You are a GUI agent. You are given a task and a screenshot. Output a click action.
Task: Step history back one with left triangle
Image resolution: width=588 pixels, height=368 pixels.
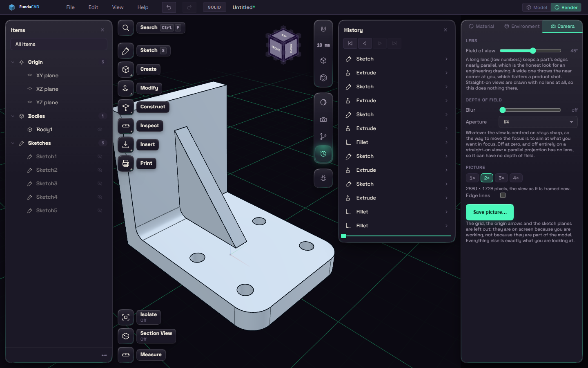coord(365,43)
